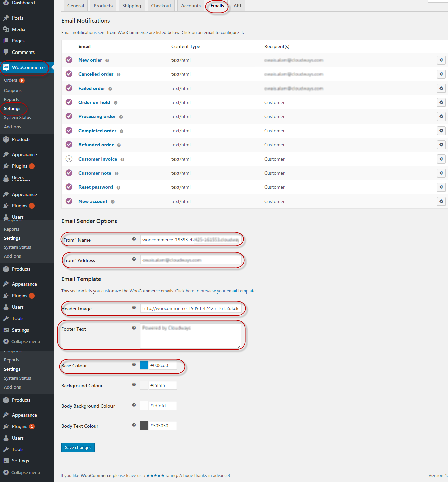Click the Background Colour #f5f5f5 swatch
This screenshot has height=482, width=448.
click(144, 385)
